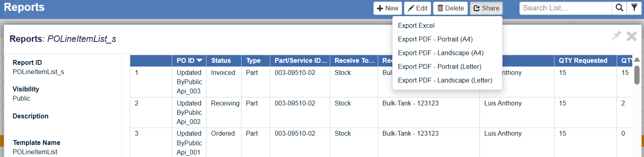Open the filter funnel icon
Screen dimensions: 644x157
click(x=634, y=8)
